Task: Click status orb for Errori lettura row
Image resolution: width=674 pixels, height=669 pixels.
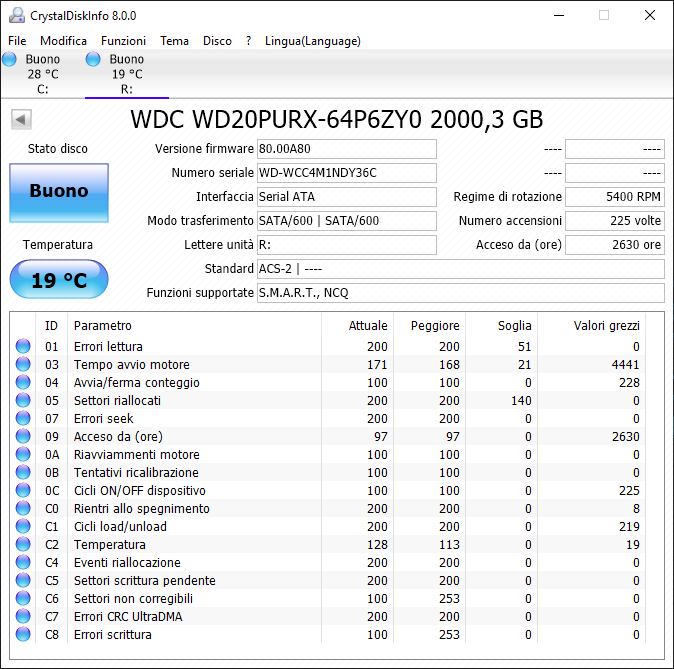Action: pos(23,346)
